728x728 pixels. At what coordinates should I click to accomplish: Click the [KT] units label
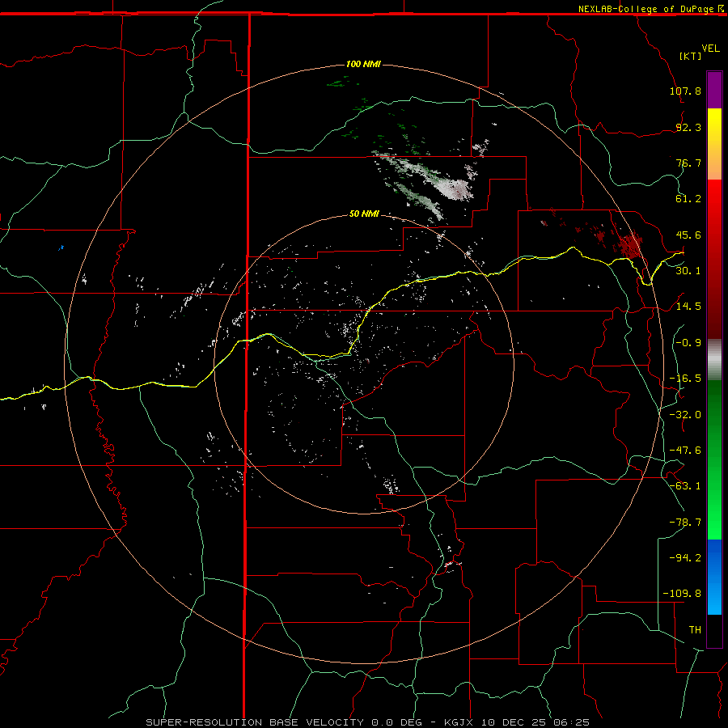point(690,56)
